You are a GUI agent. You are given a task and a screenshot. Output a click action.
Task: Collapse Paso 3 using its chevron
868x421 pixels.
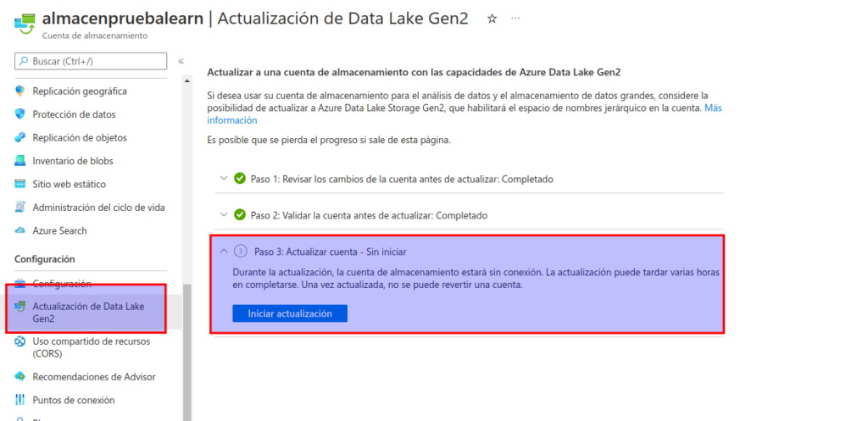[x=224, y=252]
